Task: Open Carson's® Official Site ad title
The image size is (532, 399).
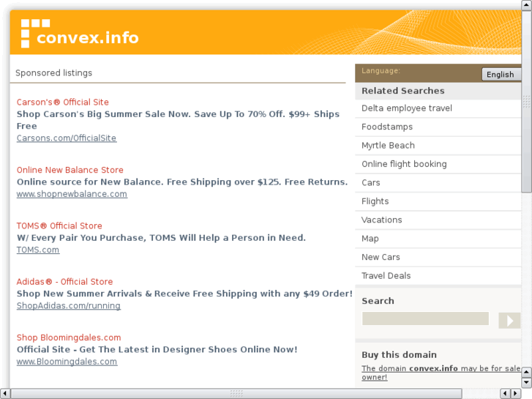Action: pyautogui.click(x=62, y=102)
